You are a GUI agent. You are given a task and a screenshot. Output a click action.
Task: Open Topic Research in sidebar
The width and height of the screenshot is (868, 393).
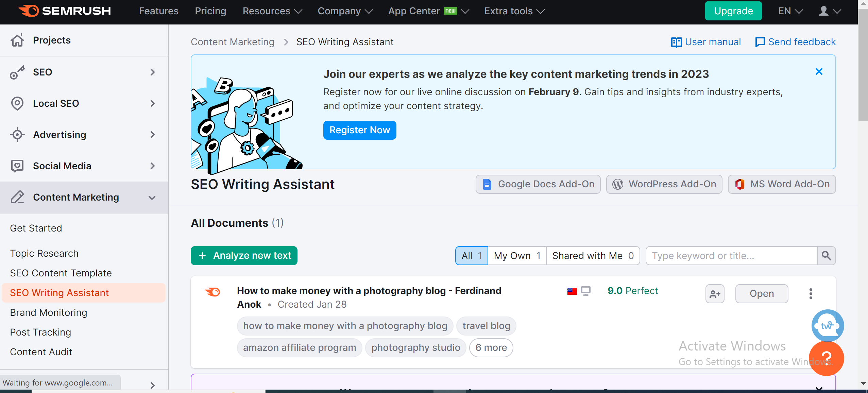(44, 253)
